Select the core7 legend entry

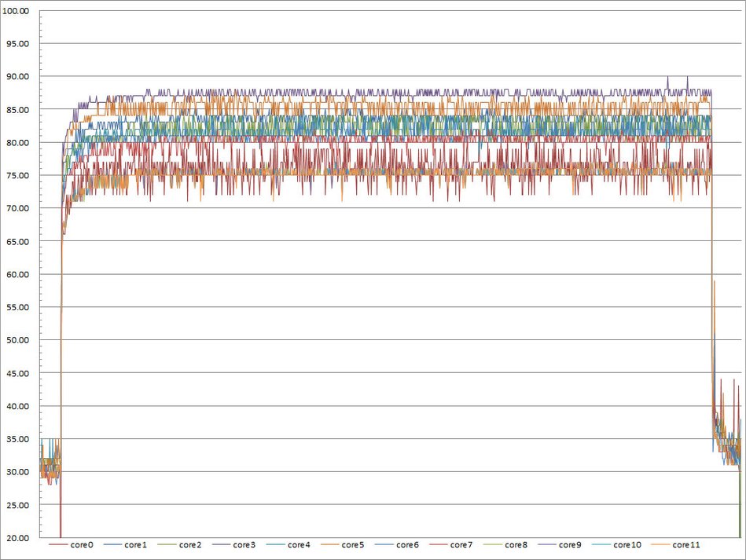coord(450,545)
